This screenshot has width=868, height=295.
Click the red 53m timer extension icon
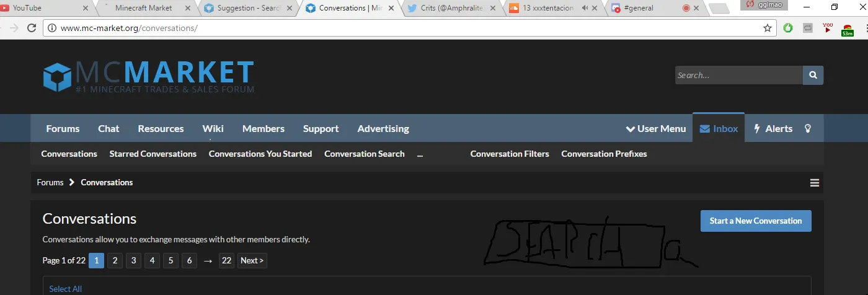coord(848,29)
